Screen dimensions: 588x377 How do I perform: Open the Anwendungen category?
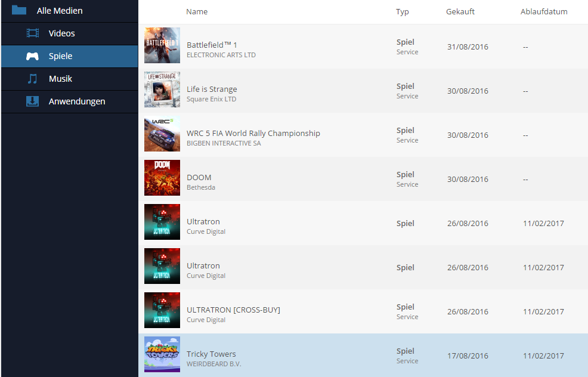click(x=70, y=101)
